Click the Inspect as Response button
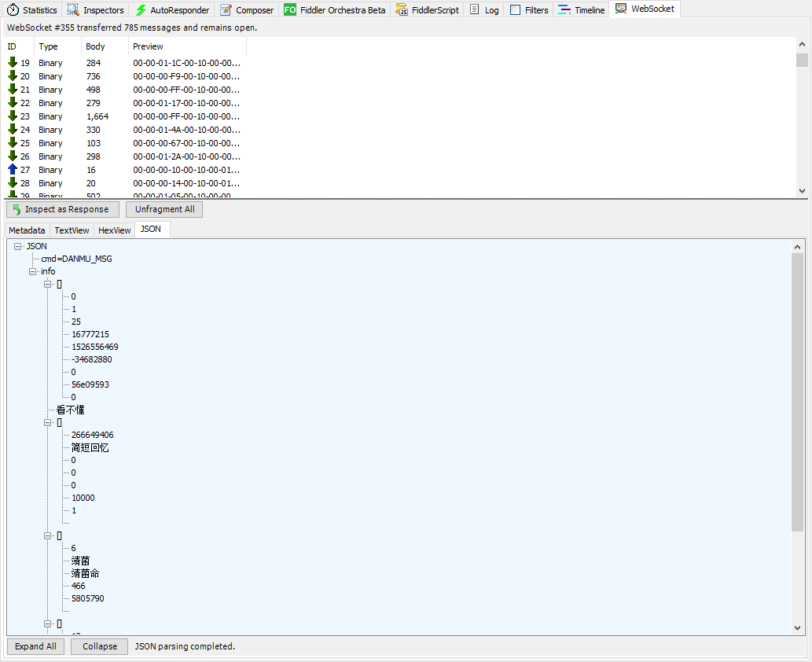Viewport: 812px width, 662px height. point(63,210)
